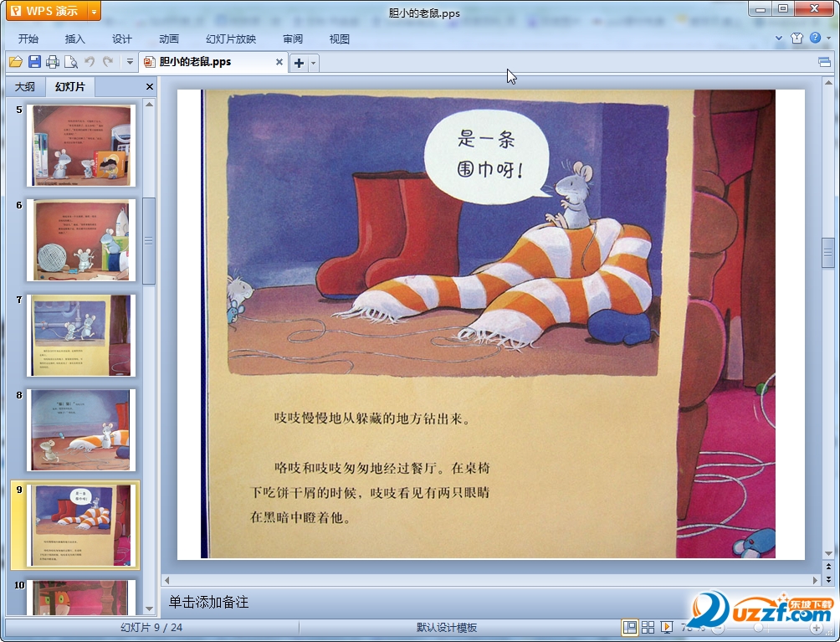The width and height of the screenshot is (840, 642).
Task: Open the skin shirt icon settings
Action: [x=796, y=38]
